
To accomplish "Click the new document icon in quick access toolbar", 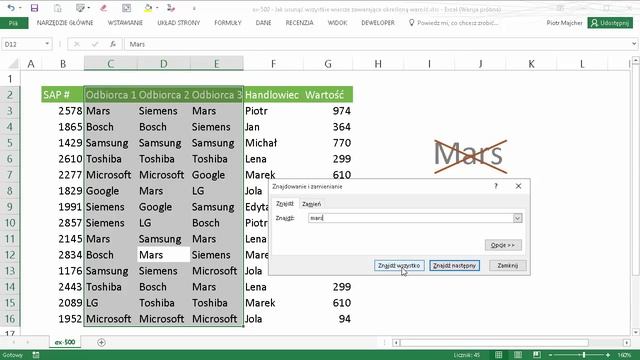I will (x=58, y=8).
